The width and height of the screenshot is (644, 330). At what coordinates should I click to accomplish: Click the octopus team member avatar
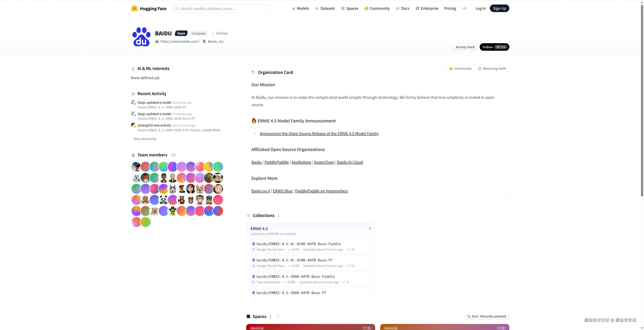pyautogui.click(x=145, y=200)
